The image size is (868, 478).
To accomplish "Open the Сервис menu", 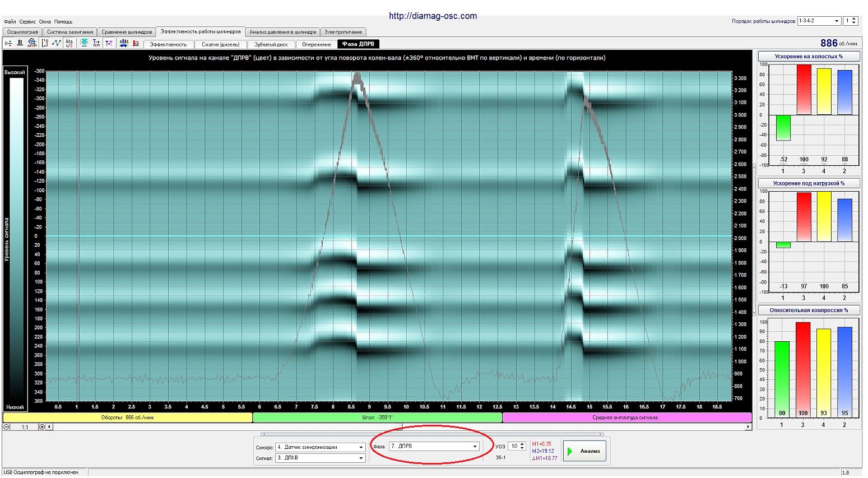I will click(x=27, y=22).
